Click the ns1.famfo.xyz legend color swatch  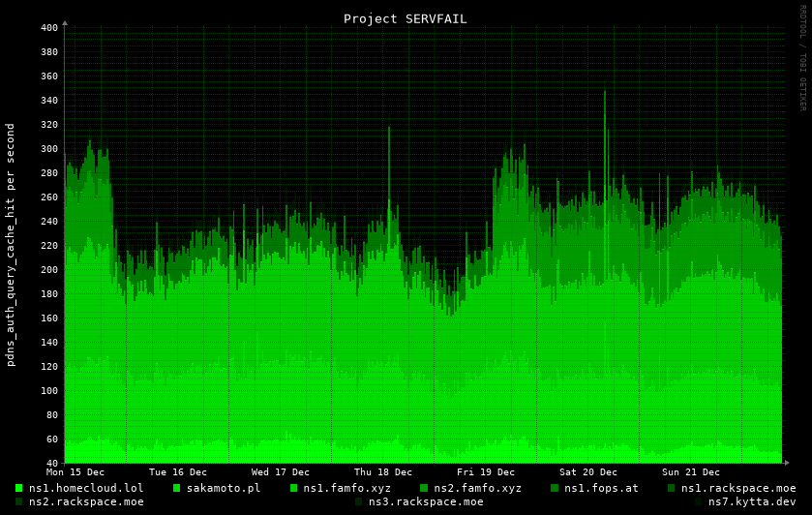[x=294, y=488]
